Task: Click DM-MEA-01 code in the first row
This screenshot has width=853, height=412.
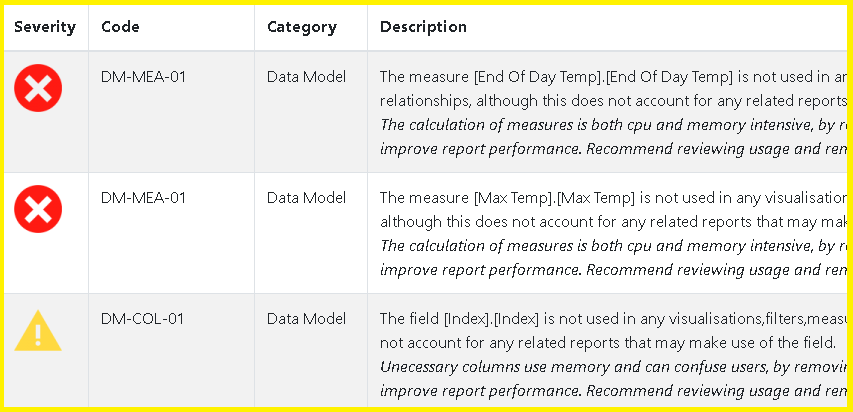Action: click(144, 77)
